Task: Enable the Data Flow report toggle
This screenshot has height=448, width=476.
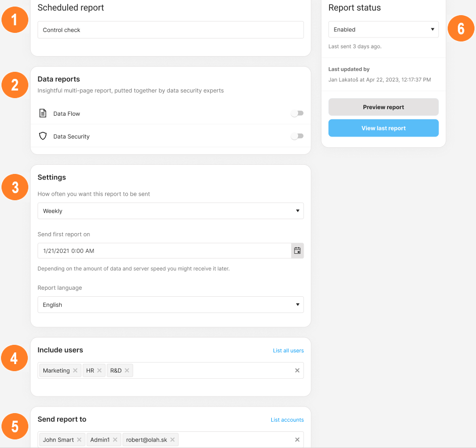Action: [297, 114]
